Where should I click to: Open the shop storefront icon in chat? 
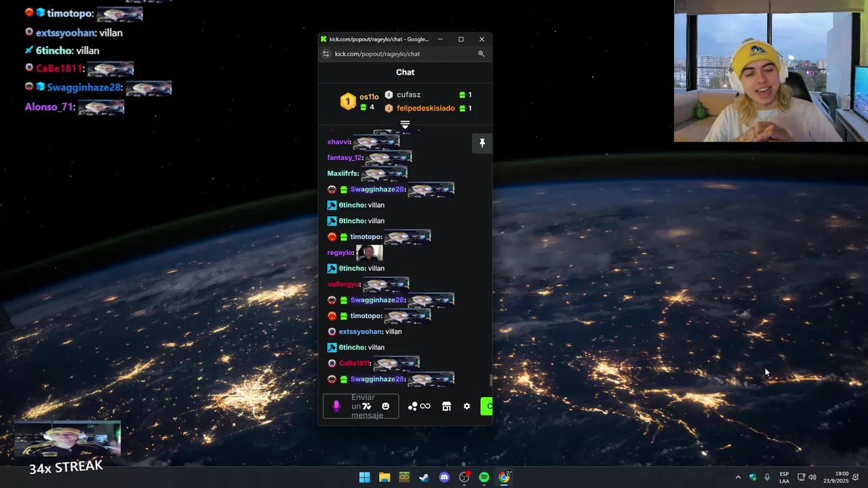[446, 407]
